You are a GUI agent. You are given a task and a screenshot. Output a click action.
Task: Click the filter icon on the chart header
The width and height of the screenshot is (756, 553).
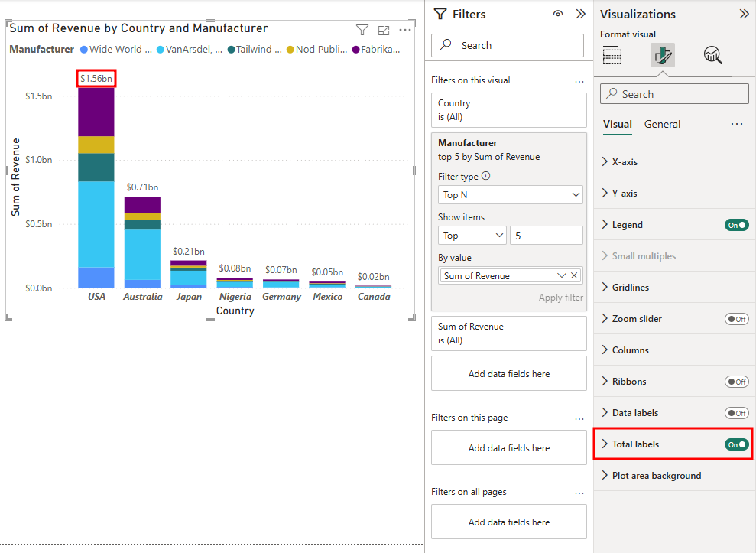(x=362, y=30)
